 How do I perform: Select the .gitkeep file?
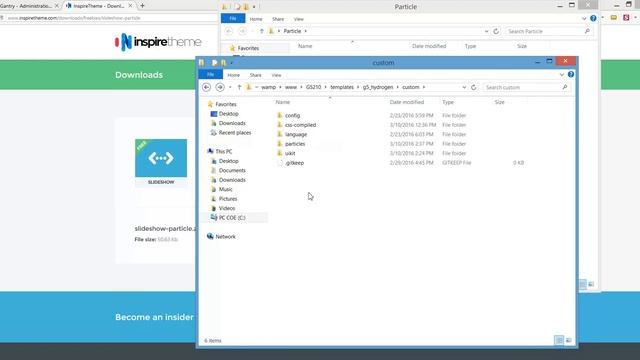click(x=294, y=162)
